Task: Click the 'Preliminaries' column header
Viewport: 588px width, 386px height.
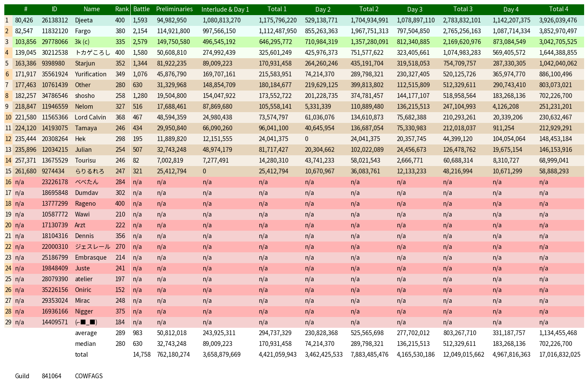Action: tap(174, 9)
